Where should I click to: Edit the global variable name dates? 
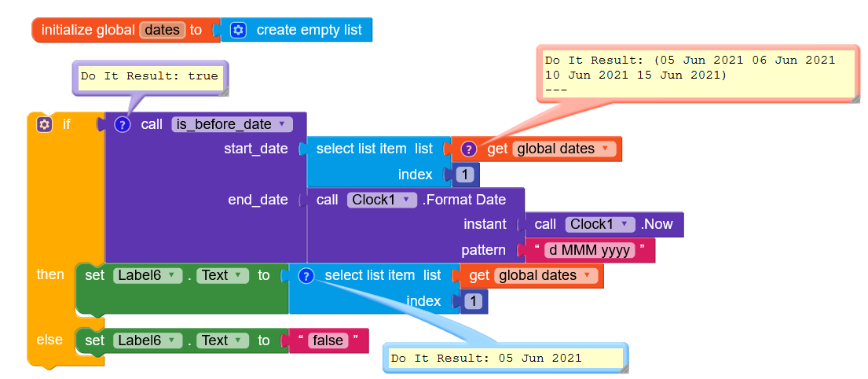(x=162, y=30)
